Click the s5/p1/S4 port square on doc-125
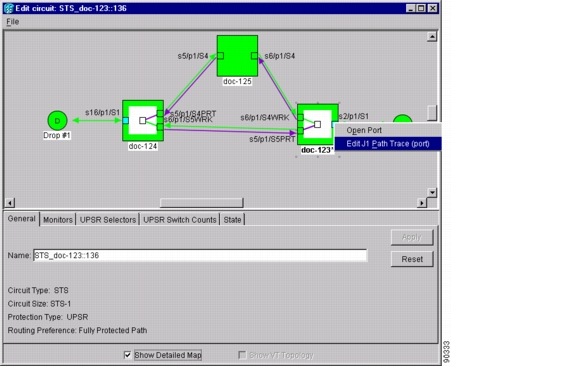576x389 pixels. (220, 56)
